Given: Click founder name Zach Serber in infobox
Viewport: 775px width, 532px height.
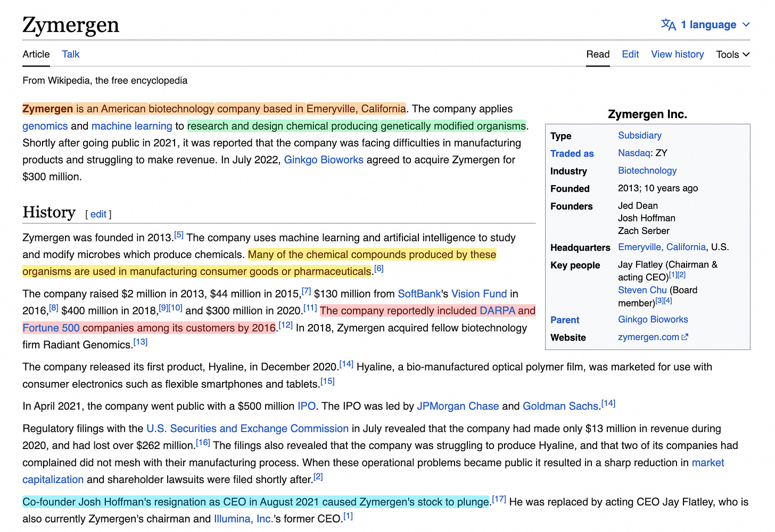Looking at the screenshot, I should click(644, 231).
